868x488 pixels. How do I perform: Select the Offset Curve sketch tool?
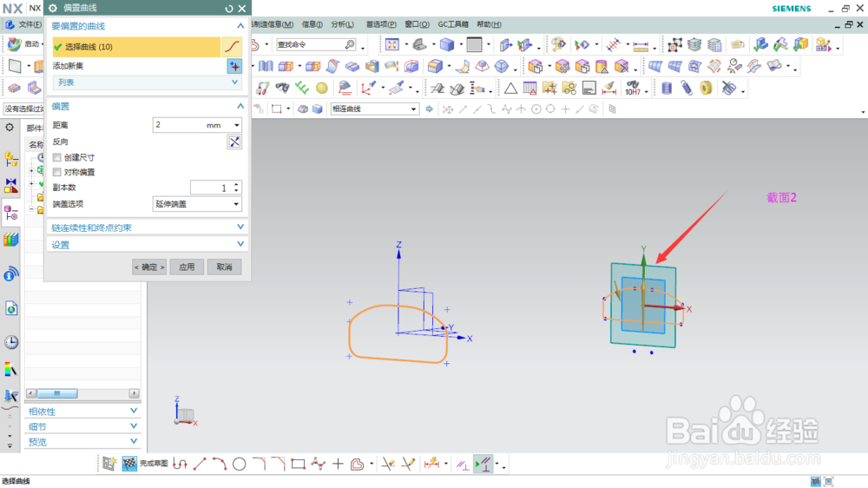click(x=358, y=464)
